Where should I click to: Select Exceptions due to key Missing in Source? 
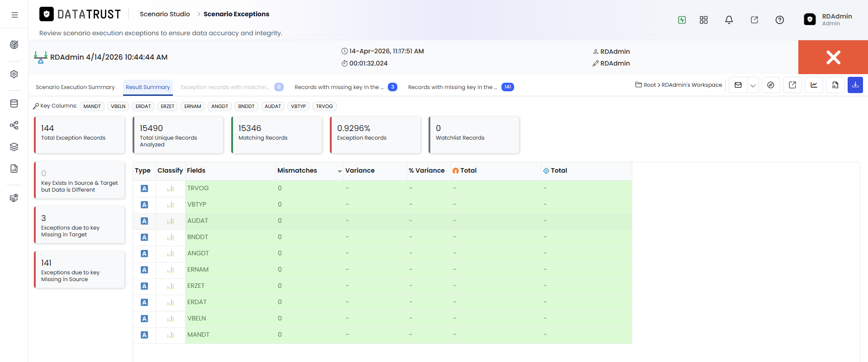(79, 270)
